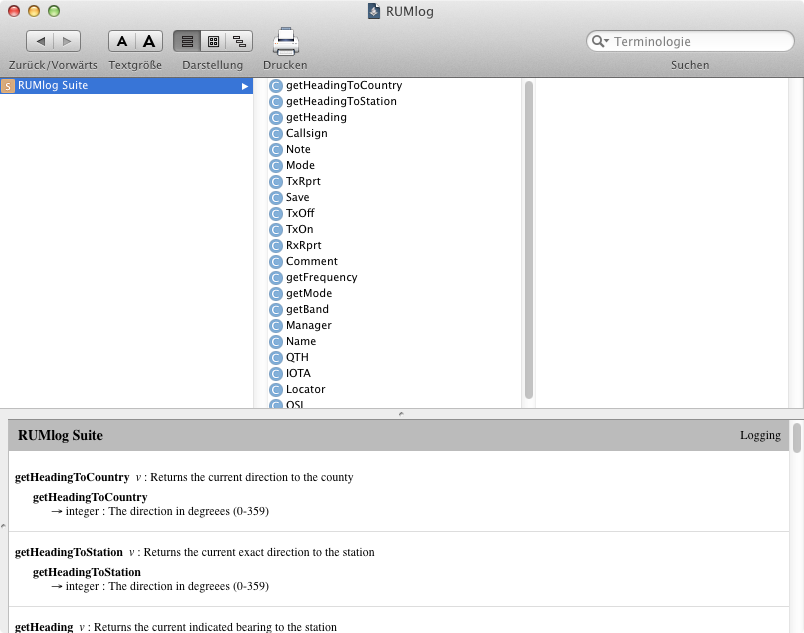Screen dimensions: 804x633
Task: Click the Comment command icon
Action: click(x=276, y=261)
